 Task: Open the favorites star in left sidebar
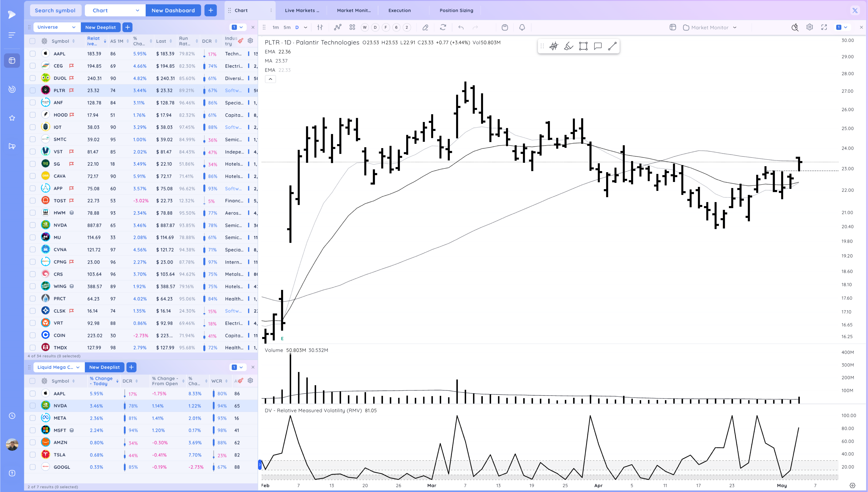click(12, 118)
